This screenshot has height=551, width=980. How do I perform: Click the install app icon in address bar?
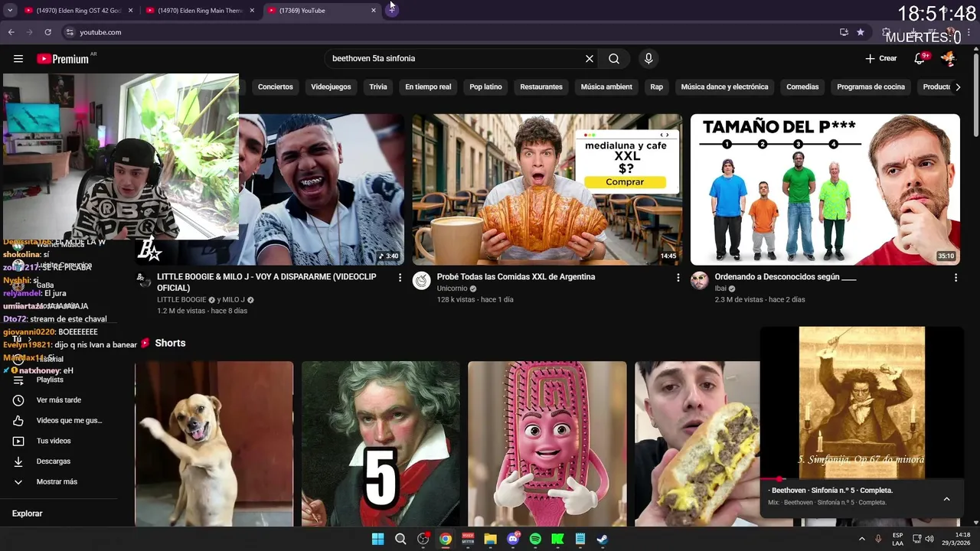point(844,32)
